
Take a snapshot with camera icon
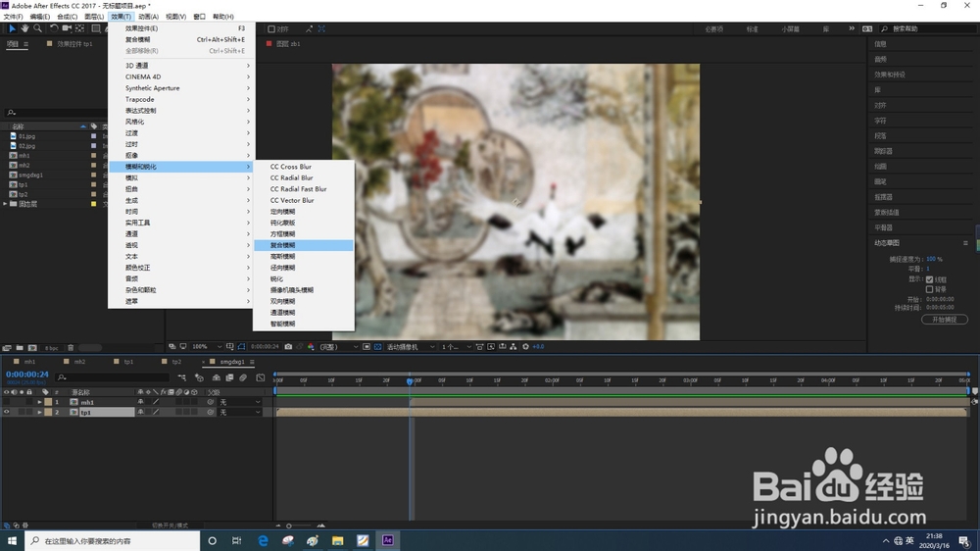click(288, 346)
